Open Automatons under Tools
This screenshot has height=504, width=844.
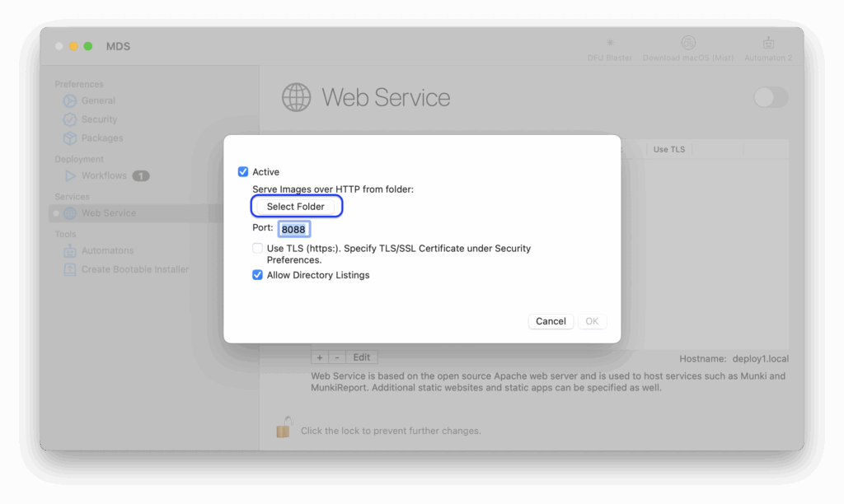pos(108,250)
